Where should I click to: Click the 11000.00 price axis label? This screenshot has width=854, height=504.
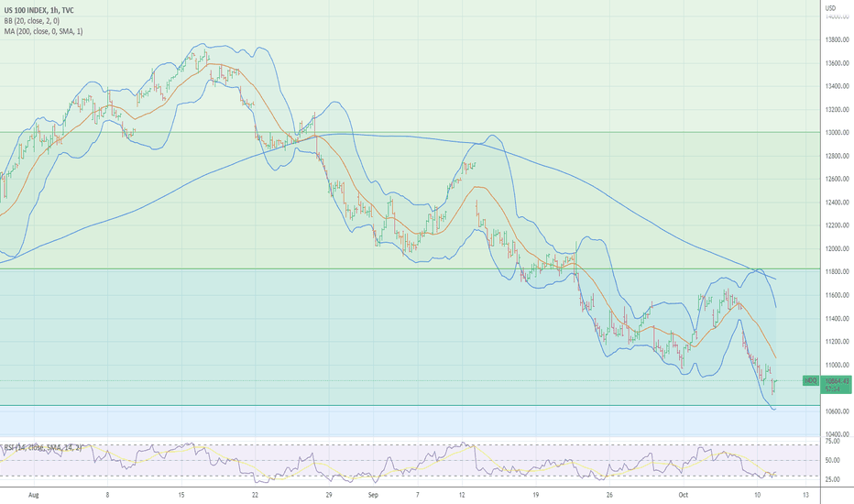click(838, 365)
